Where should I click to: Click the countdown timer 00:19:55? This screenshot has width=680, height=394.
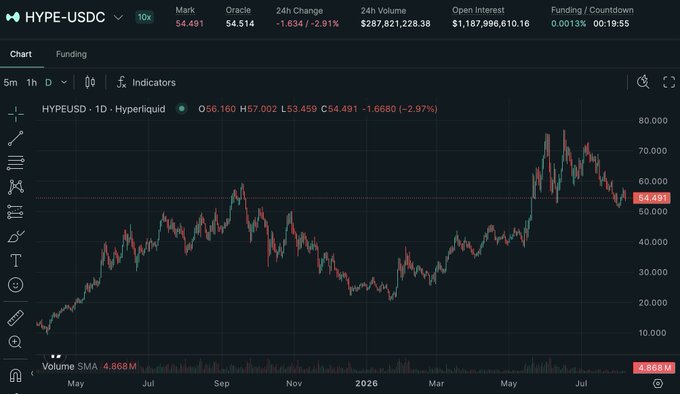pyautogui.click(x=611, y=24)
